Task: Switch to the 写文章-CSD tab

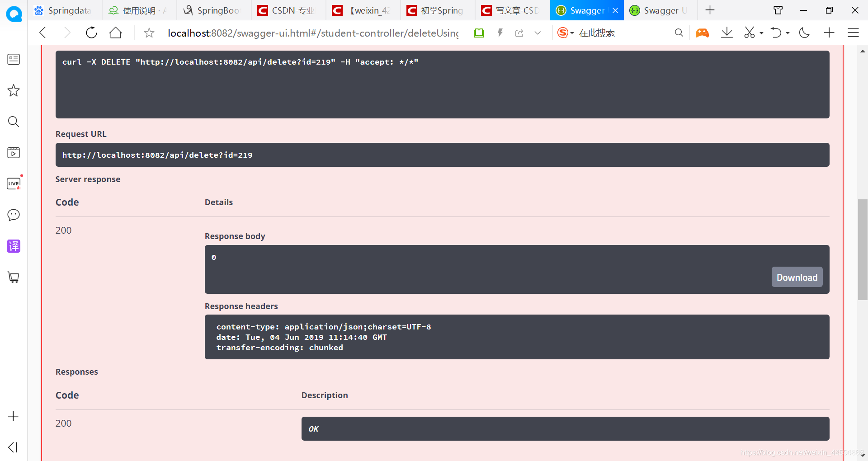Action: (512, 10)
